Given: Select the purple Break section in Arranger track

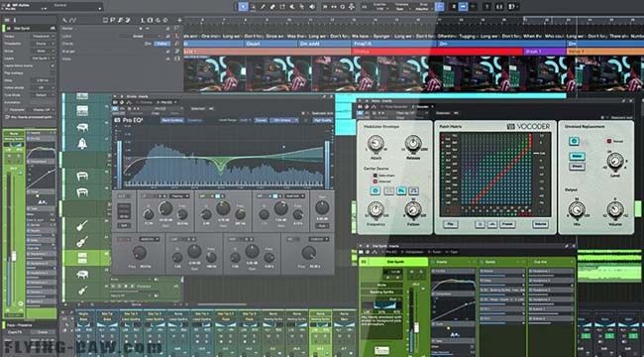Looking at the screenshot, I should point(545,52).
